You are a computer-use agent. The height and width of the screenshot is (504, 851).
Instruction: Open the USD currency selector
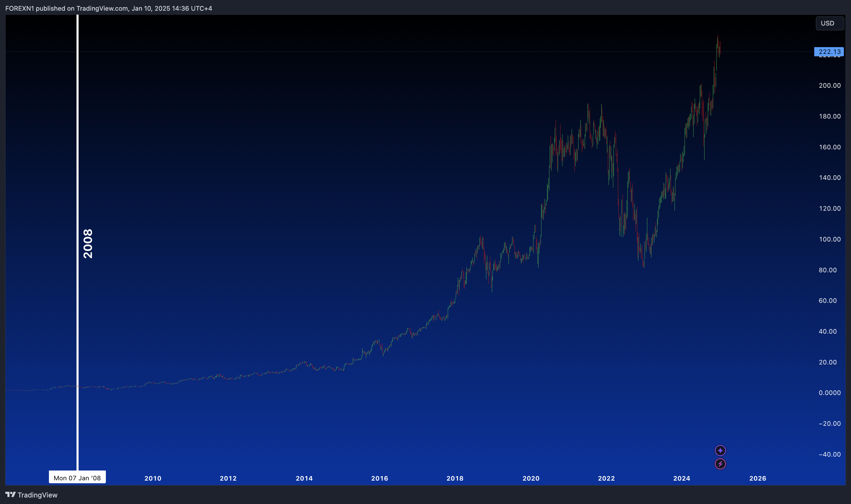pyautogui.click(x=830, y=23)
